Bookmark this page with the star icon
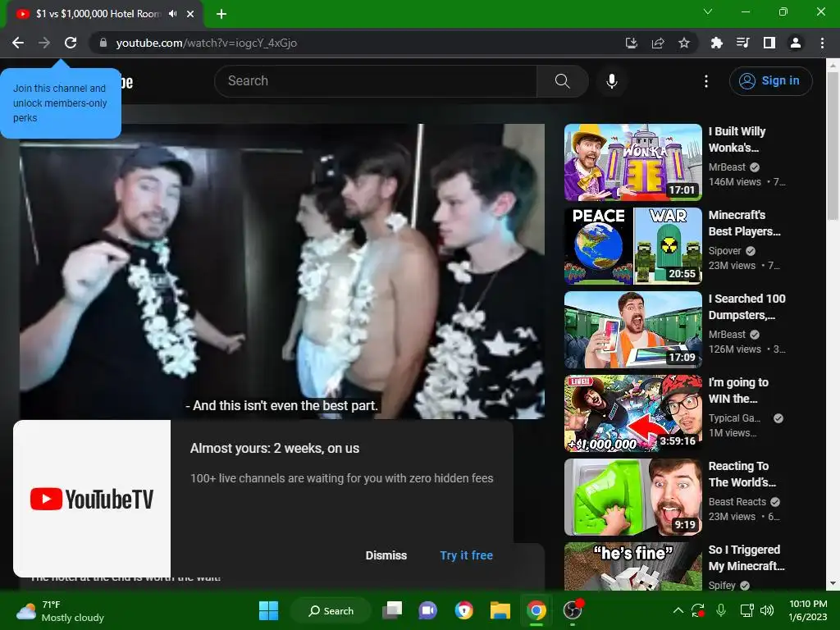Image resolution: width=840 pixels, height=630 pixels. click(684, 43)
